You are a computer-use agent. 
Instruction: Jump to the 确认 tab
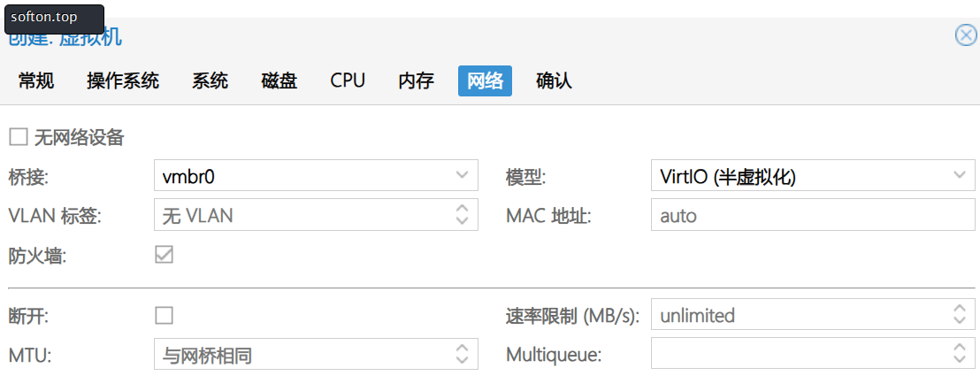554,80
